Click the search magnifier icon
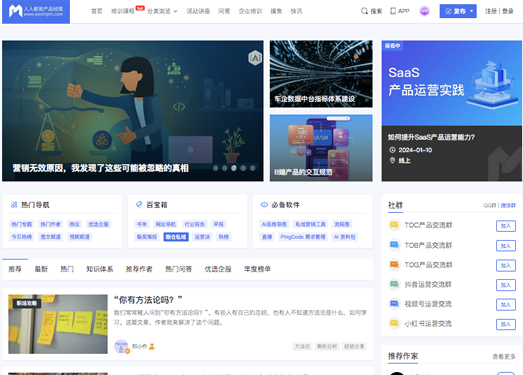This screenshot has width=523, height=375. coord(364,11)
